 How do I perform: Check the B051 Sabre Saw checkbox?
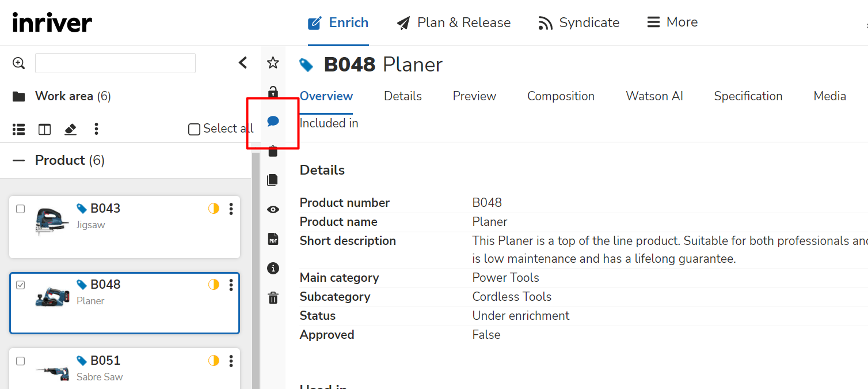(21, 361)
